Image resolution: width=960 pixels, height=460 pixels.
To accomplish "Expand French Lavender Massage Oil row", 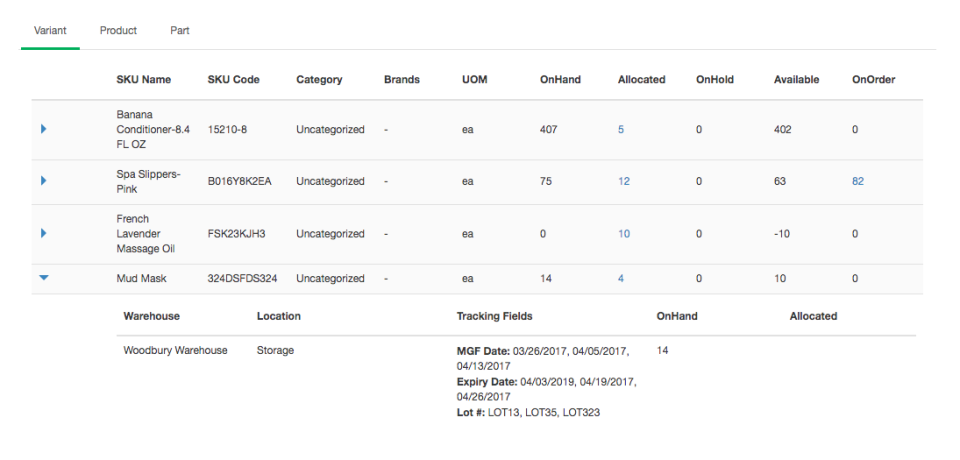I will [x=44, y=233].
